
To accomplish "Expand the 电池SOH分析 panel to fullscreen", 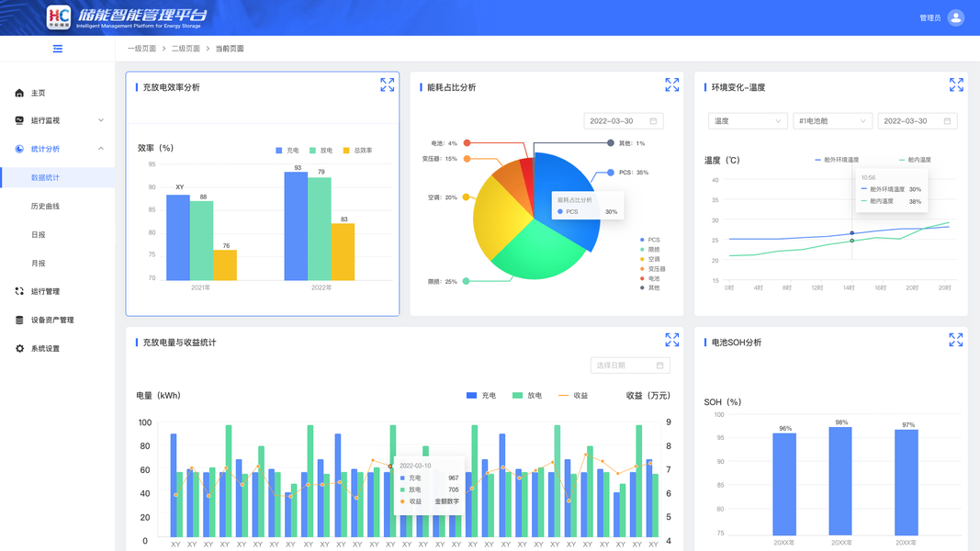I will click(x=956, y=340).
